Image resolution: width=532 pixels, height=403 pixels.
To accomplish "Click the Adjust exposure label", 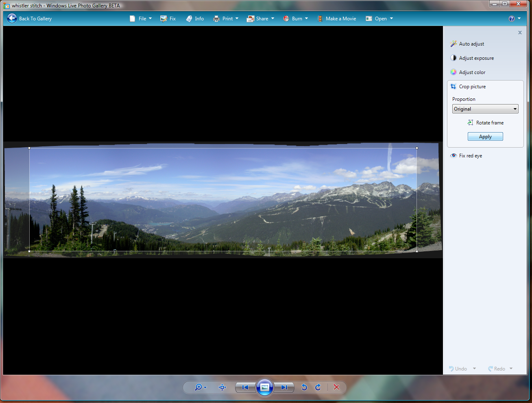I will point(476,58).
